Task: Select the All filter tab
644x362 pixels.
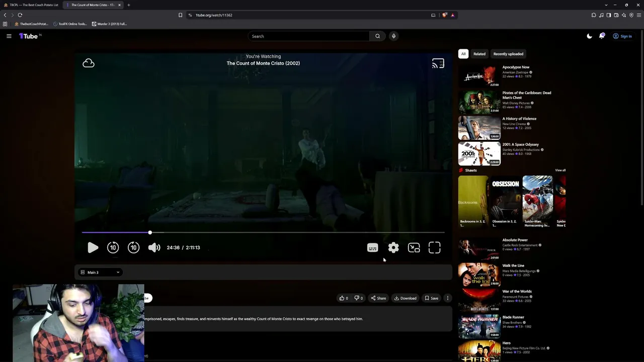Action: [x=463, y=54]
